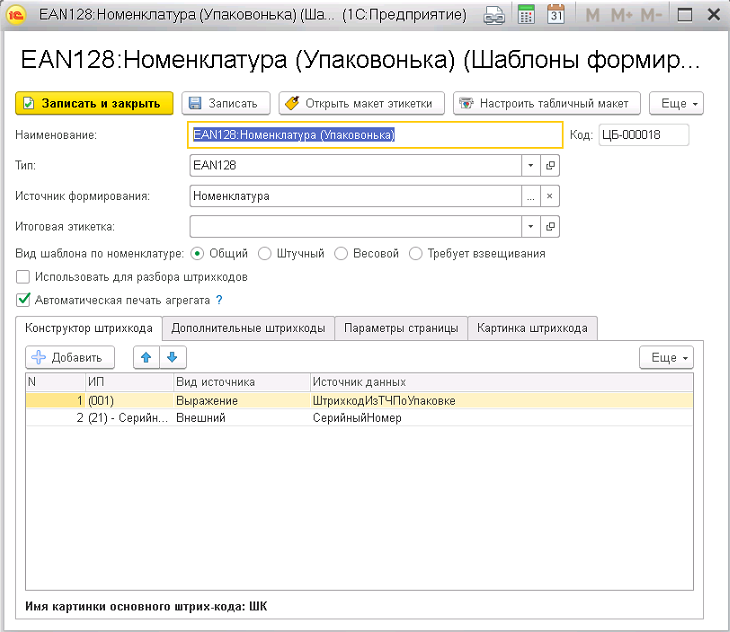This screenshot has width=730, height=632.
Task: Switch to Картинка штрихкода tab
Action: pyautogui.click(x=532, y=328)
